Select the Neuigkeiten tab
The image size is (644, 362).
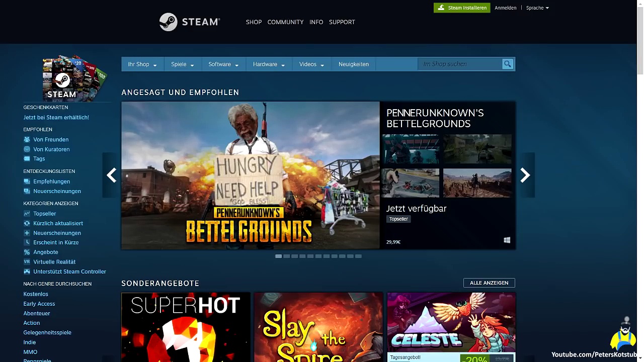coord(353,64)
